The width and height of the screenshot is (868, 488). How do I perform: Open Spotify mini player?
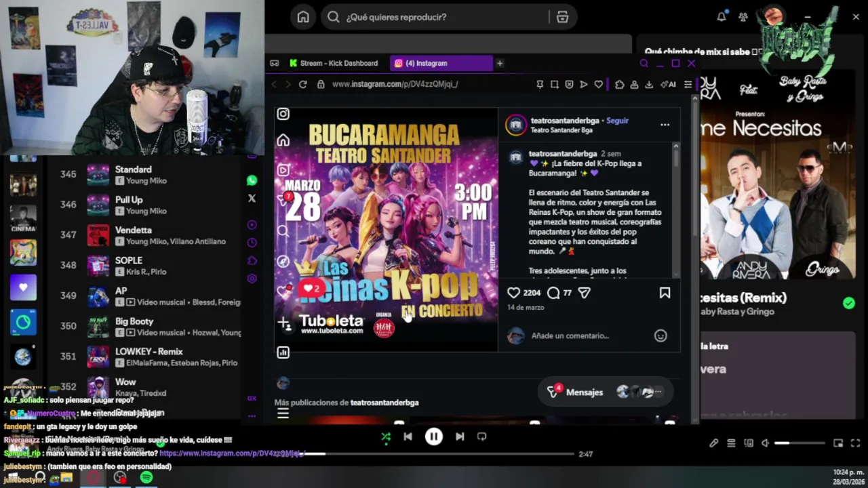pyautogui.click(x=838, y=443)
